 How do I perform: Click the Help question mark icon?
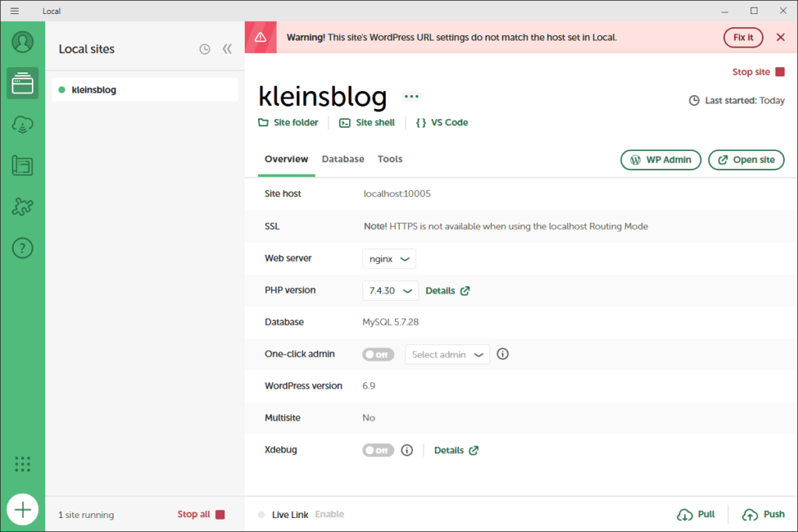tap(23, 248)
